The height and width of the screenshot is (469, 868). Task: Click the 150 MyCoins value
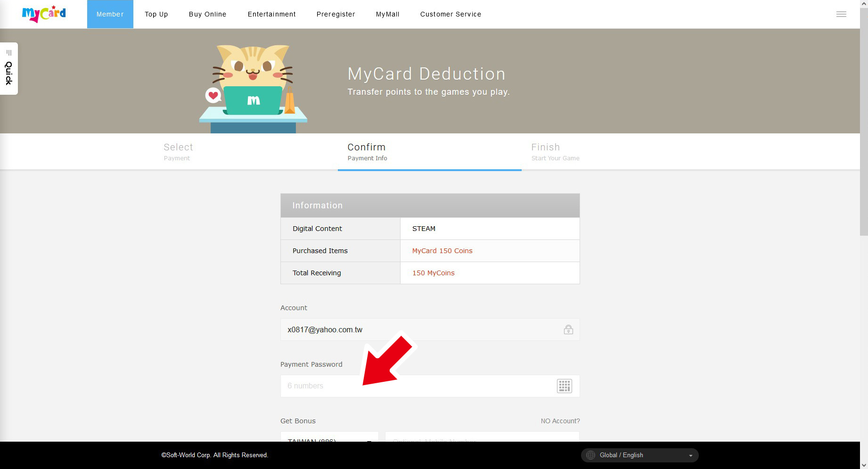click(434, 273)
